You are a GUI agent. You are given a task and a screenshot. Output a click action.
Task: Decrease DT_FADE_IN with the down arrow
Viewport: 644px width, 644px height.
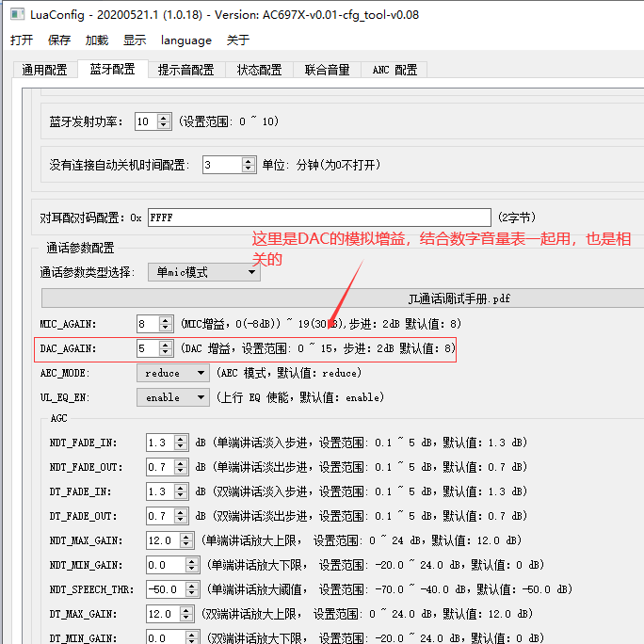click(181, 495)
